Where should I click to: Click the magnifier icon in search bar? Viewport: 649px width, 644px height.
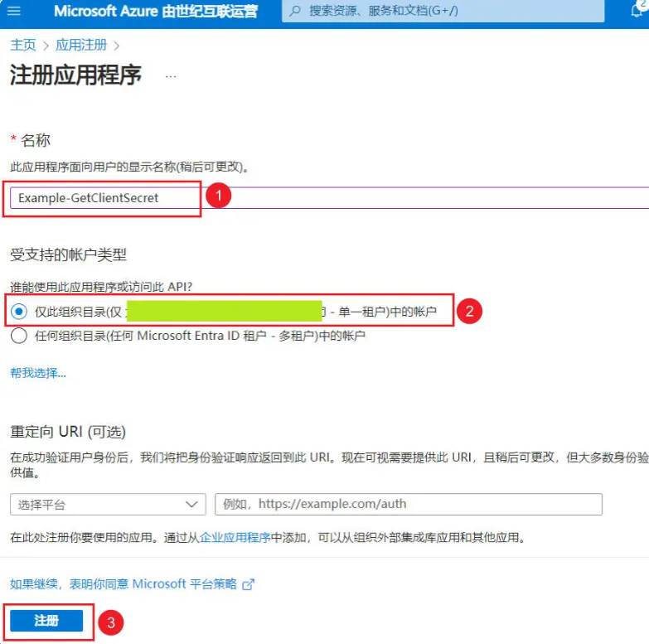point(295,12)
